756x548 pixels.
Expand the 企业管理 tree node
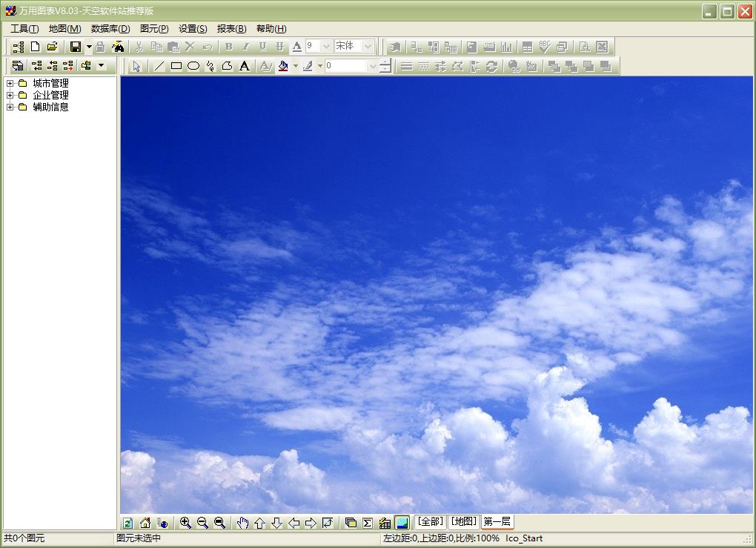point(10,95)
